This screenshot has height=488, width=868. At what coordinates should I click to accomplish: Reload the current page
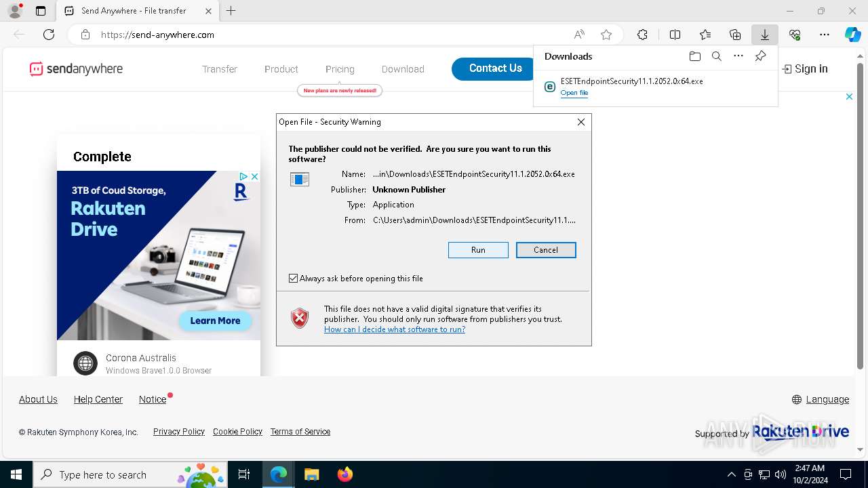[x=49, y=35]
